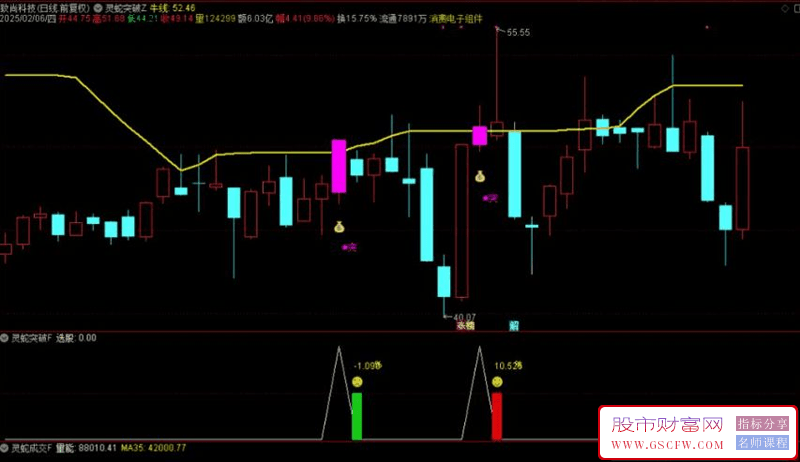Select the green signal bar in 灵蛇突破F panel
This screenshot has width=800, height=462.
pyautogui.click(x=357, y=416)
